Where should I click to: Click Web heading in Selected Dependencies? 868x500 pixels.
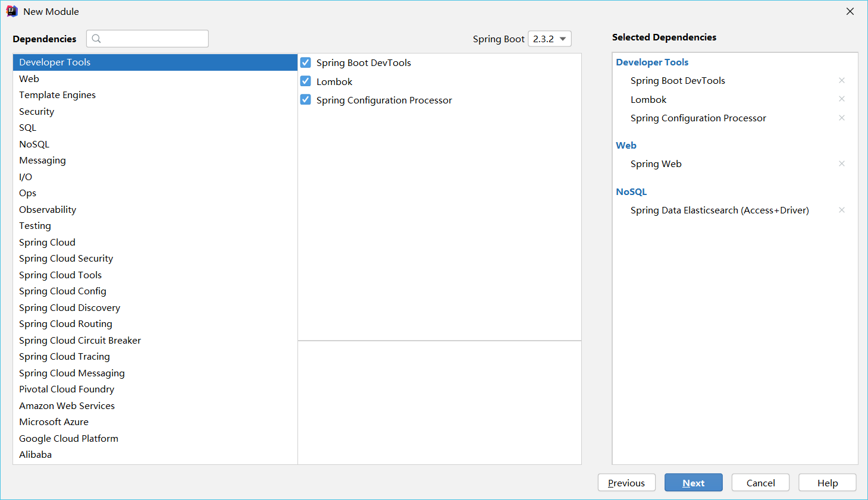(x=626, y=145)
